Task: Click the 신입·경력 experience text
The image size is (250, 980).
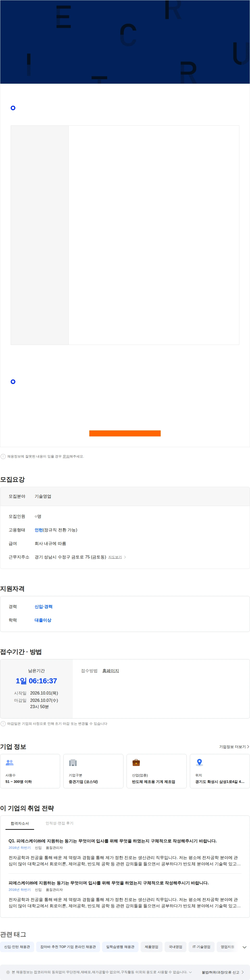Action: click(x=44, y=606)
